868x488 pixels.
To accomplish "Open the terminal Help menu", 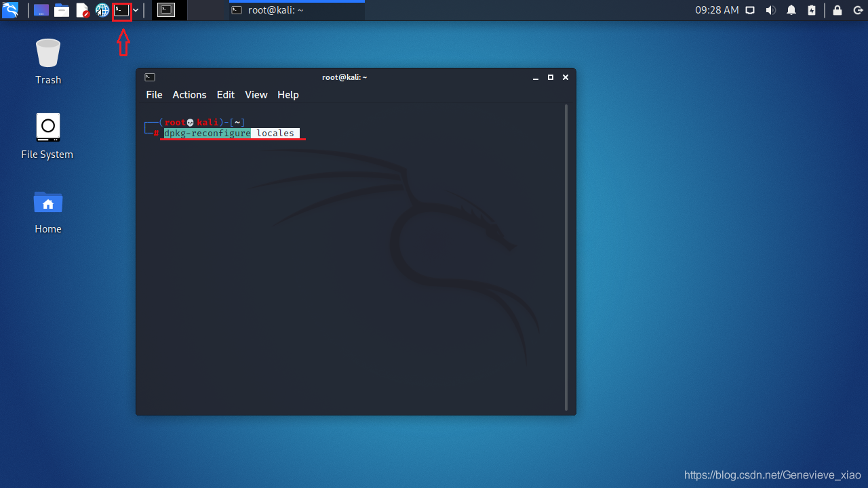I will [288, 95].
